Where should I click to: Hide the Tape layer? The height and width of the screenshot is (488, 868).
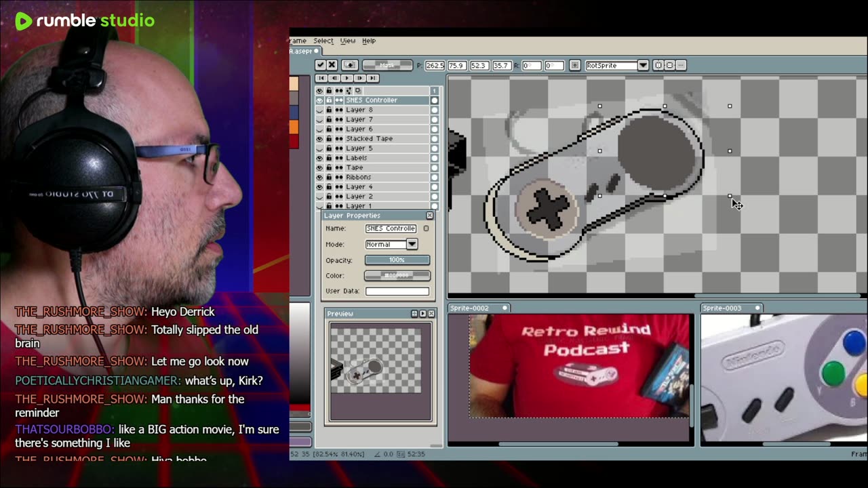point(319,167)
